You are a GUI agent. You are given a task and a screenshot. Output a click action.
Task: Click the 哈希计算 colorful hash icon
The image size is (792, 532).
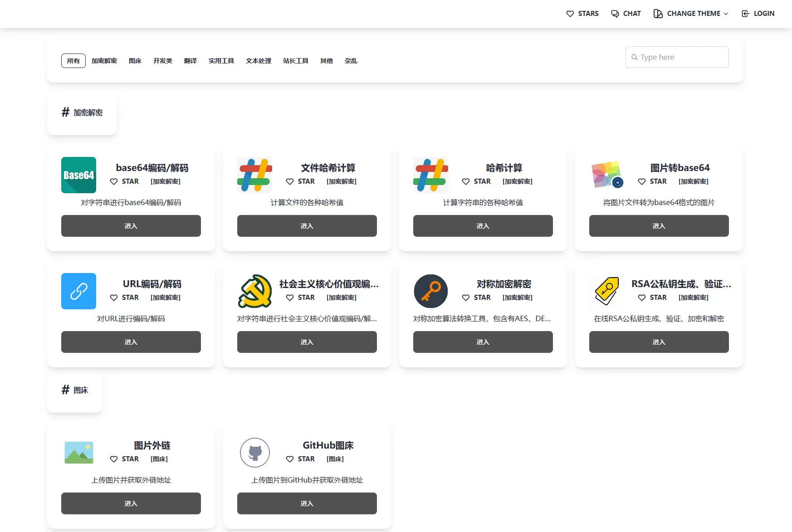pos(430,175)
